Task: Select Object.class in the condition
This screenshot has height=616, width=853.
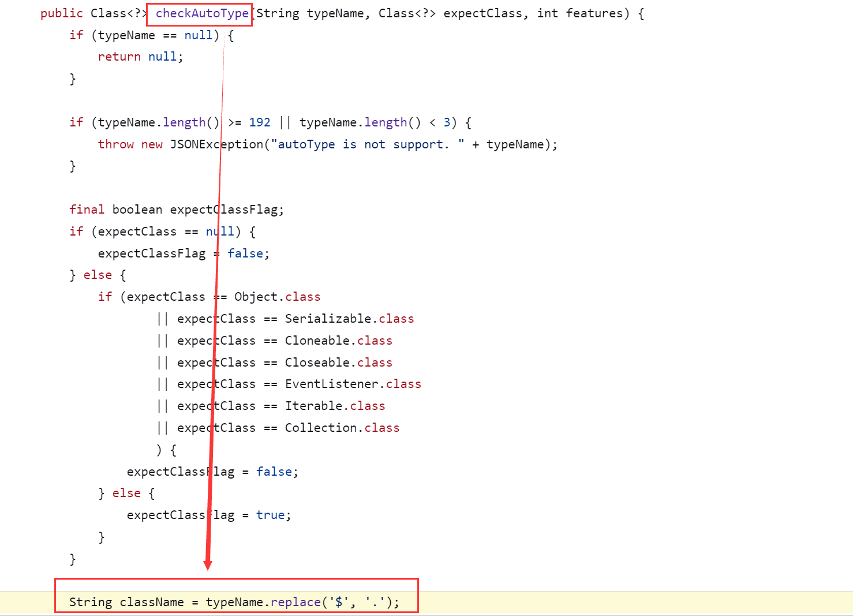Action: [277, 297]
